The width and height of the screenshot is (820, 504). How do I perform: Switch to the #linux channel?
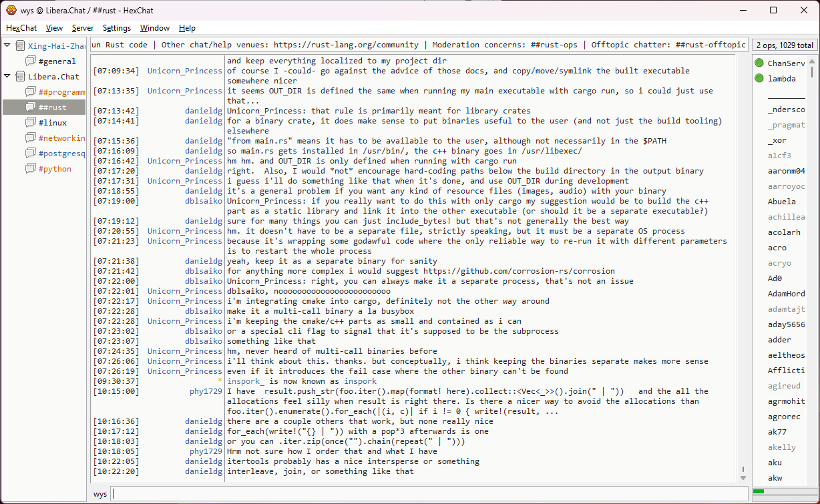[x=52, y=123]
